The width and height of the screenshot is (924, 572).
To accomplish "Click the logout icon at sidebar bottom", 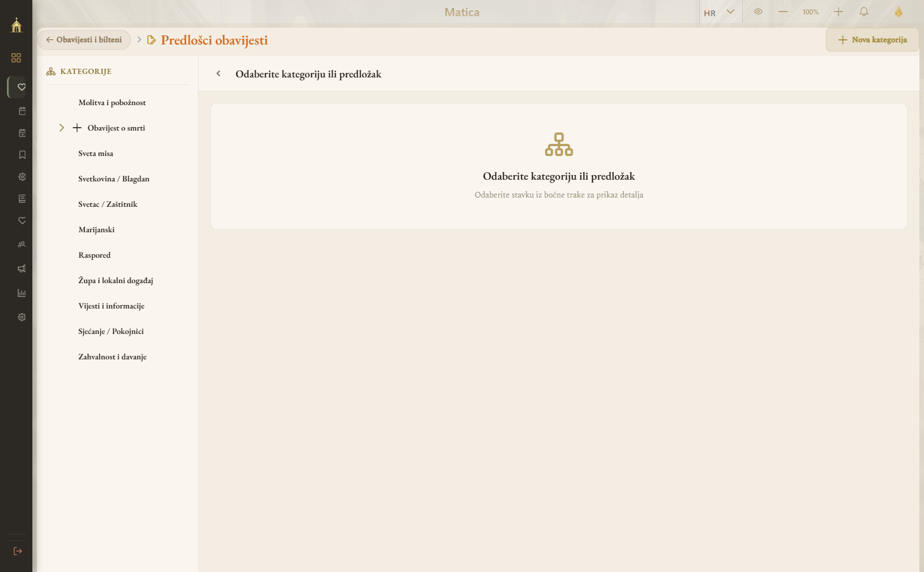I will point(17,551).
